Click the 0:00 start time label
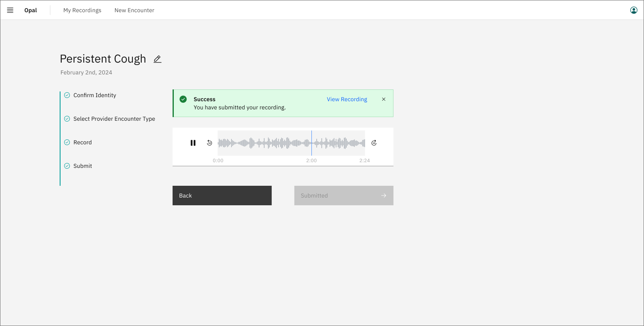 218,161
